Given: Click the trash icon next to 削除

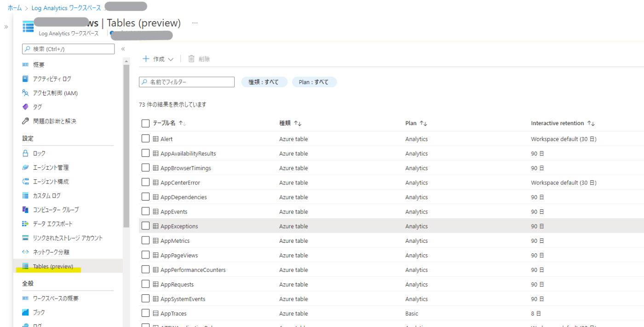Looking at the screenshot, I should (x=191, y=59).
